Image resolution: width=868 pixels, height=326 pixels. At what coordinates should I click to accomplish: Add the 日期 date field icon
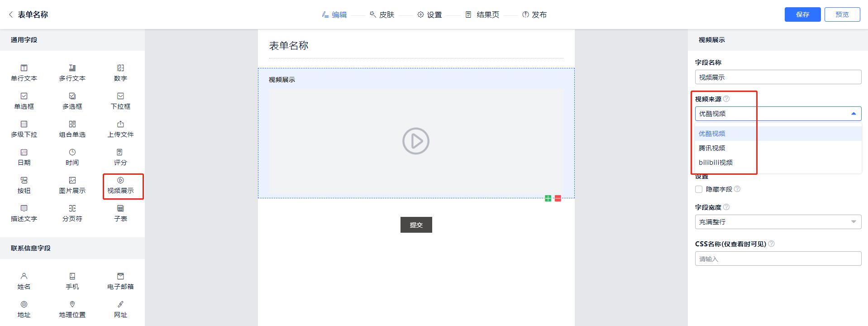point(24,153)
